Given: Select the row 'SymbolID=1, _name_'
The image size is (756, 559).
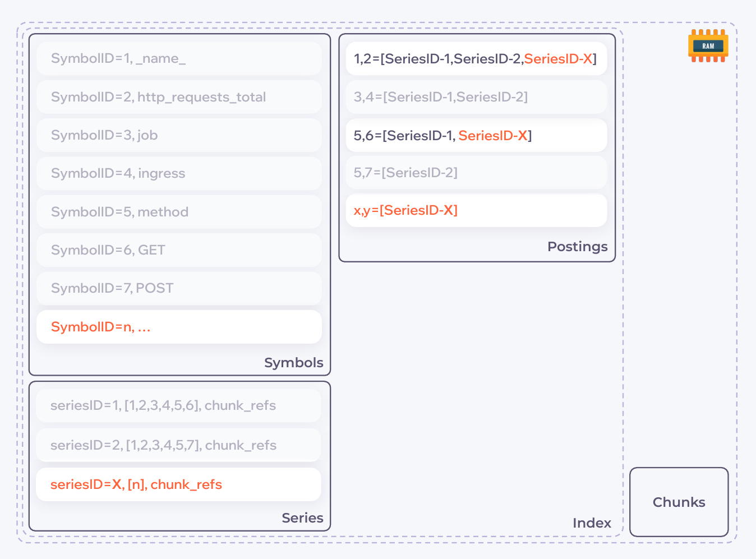Looking at the screenshot, I should click(179, 58).
